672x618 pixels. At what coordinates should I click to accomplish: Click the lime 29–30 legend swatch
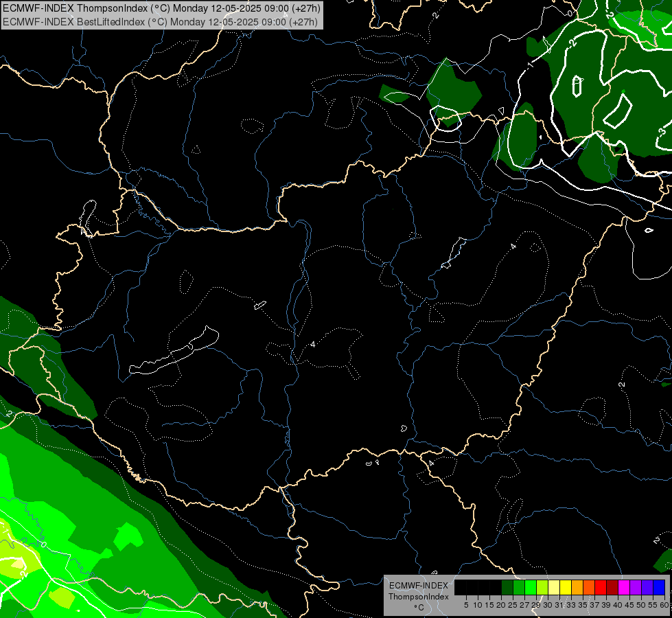tap(542, 588)
